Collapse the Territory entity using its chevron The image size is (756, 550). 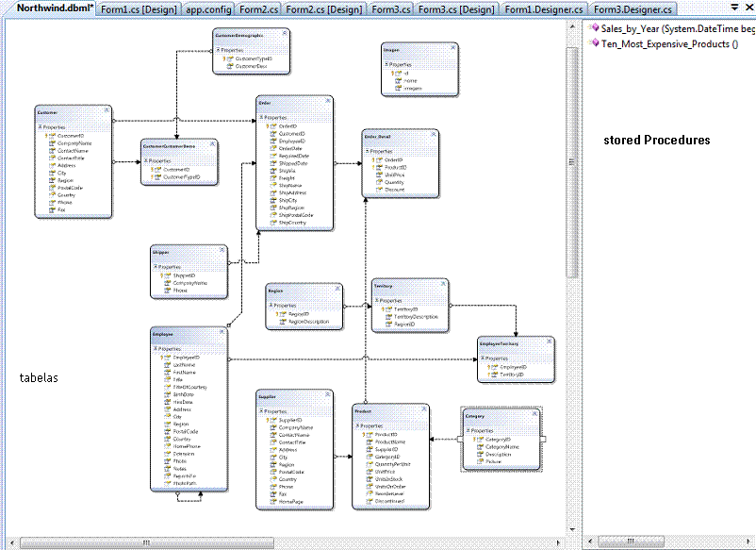[443, 284]
